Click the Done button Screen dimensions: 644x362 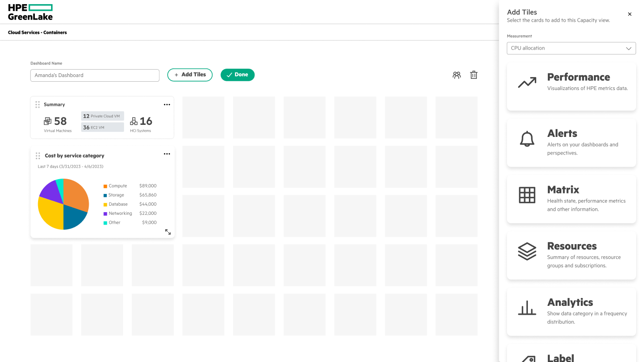click(237, 75)
